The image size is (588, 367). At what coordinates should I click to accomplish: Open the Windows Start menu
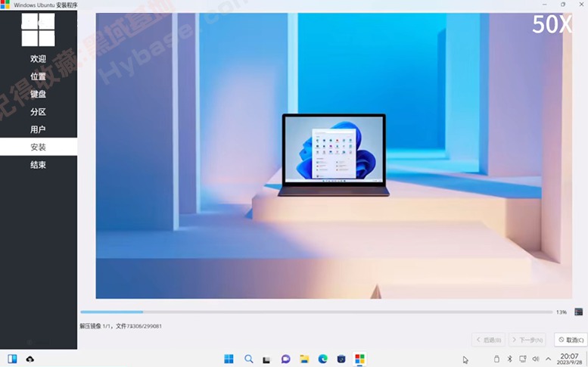pos(229,359)
